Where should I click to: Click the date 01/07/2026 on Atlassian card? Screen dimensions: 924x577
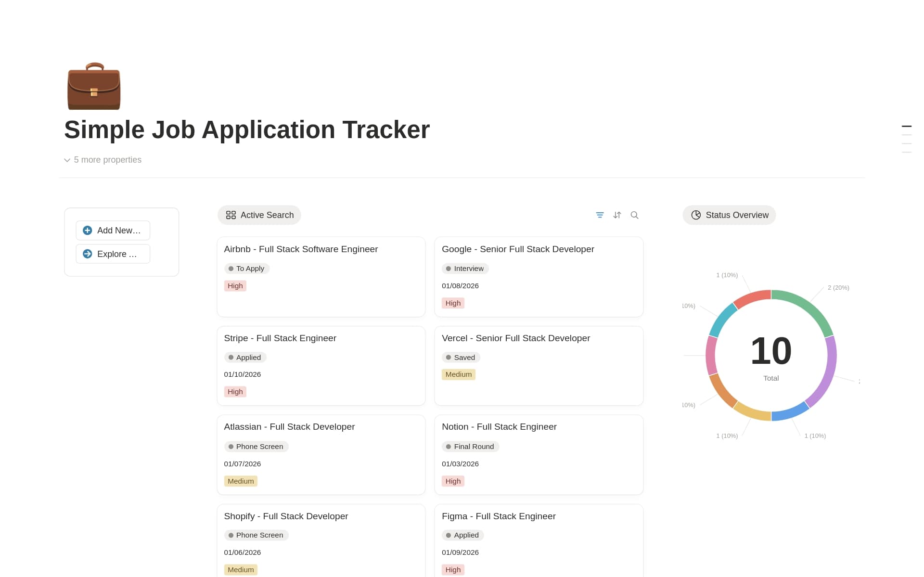click(242, 464)
